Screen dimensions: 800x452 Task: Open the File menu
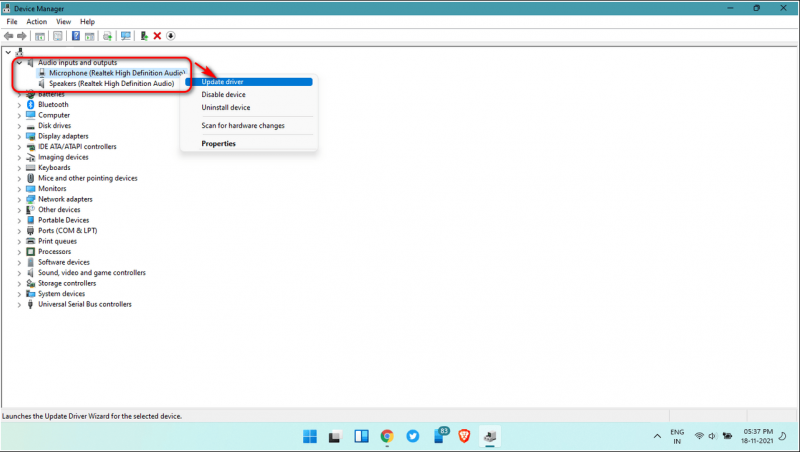click(12, 21)
